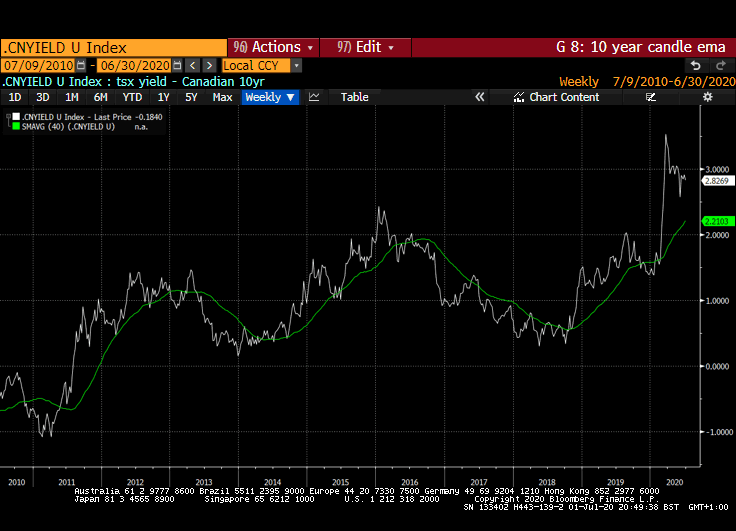This screenshot has width=736, height=531.
Task: Select the 1M range tab
Action: pyautogui.click(x=71, y=97)
